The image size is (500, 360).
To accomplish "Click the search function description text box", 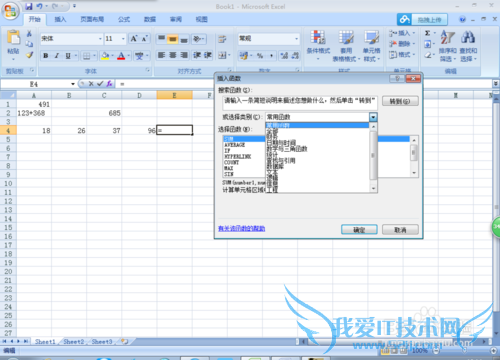I will pyautogui.click(x=300, y=103).
